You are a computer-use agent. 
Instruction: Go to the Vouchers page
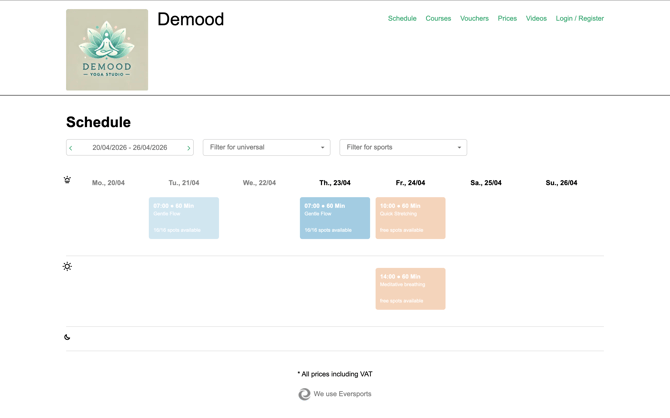tap(474, 18)
